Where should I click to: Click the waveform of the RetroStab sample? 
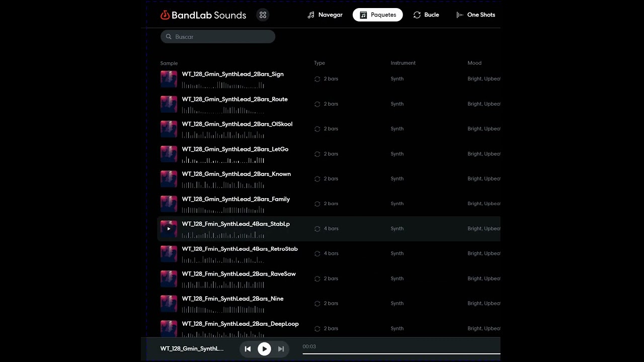(223, 260)
